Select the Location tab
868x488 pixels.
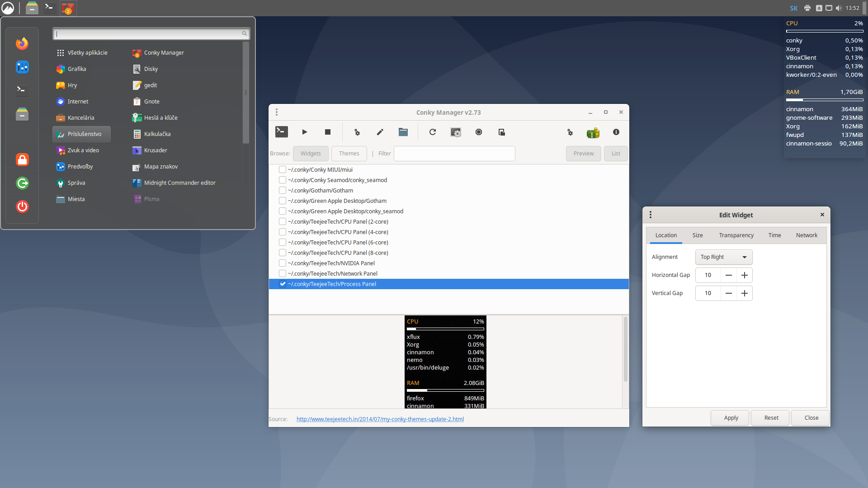666,235
